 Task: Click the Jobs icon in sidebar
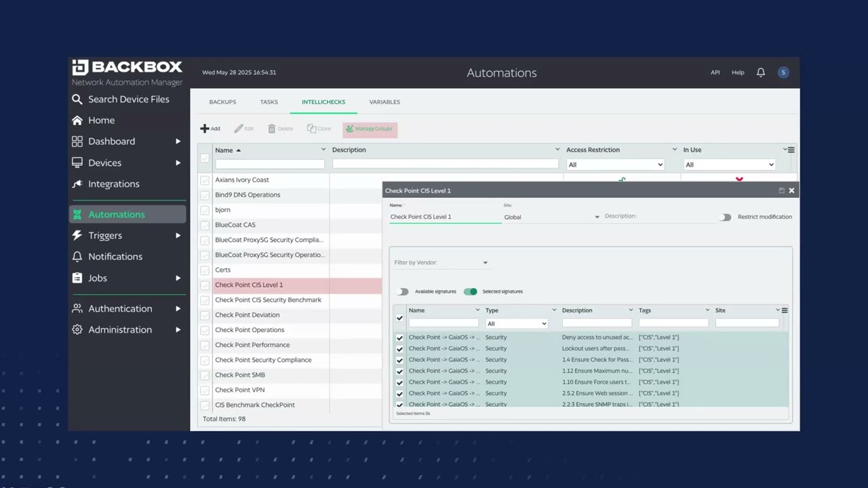click(x=77, y=278)
